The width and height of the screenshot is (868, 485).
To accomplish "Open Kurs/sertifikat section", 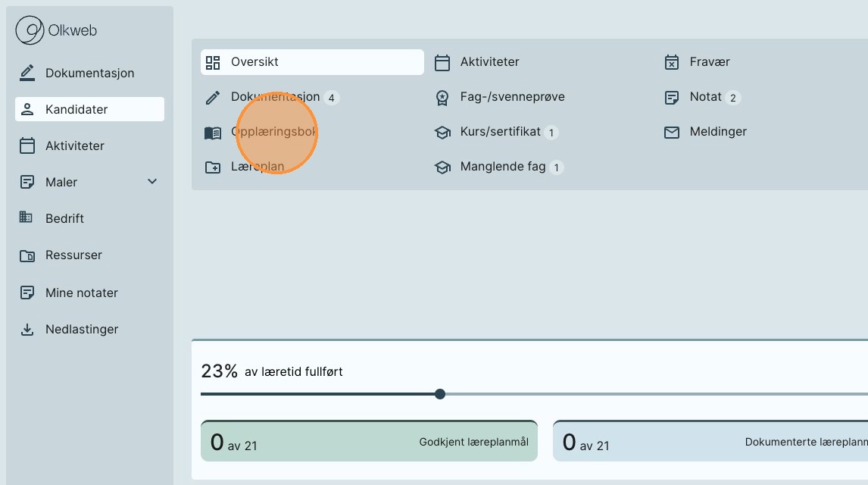I will pyautogui.click(x=500, y=132).
